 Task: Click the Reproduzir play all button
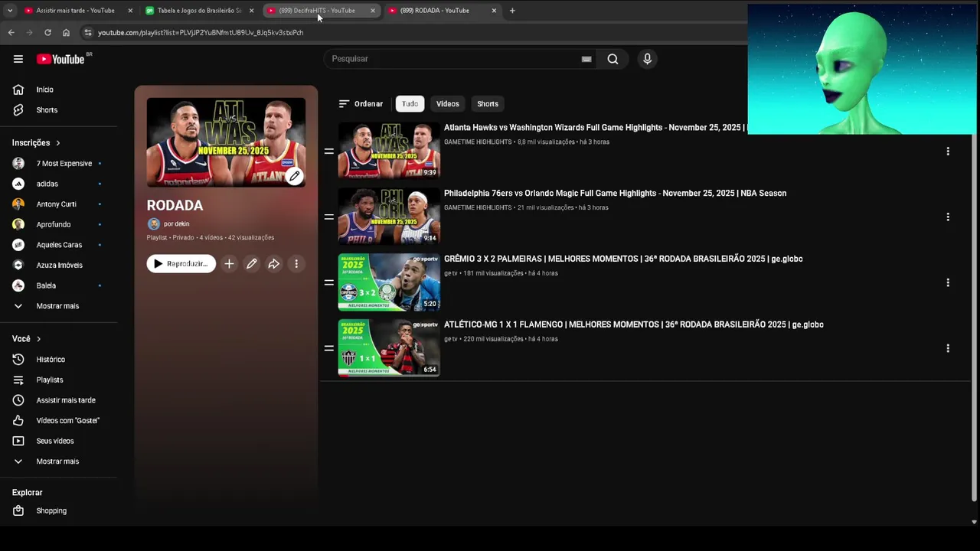pos(181,264)
